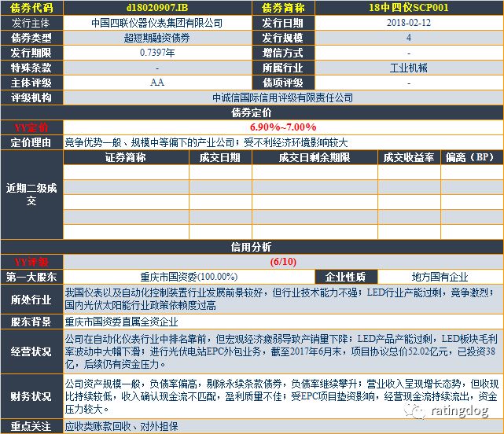Click operations text starting 公司在自动化仪表行业
Viewport: 504px width, 434px height.
point(281,351)
